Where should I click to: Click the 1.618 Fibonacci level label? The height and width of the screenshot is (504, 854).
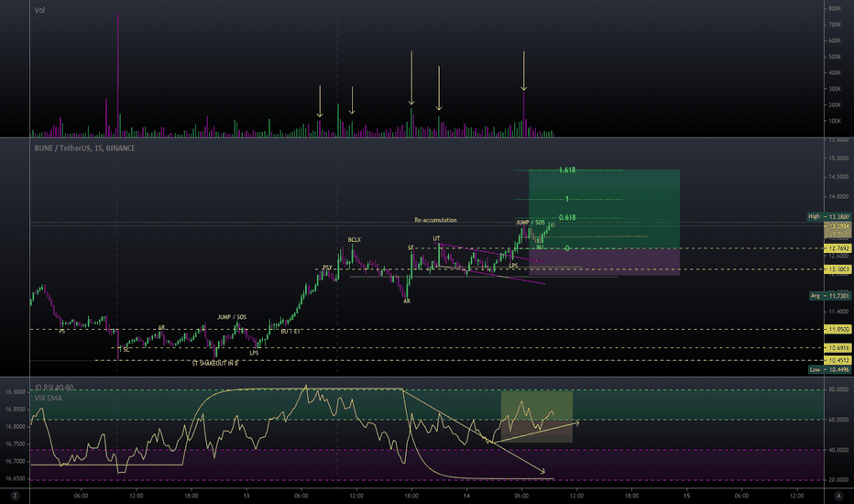567,170
